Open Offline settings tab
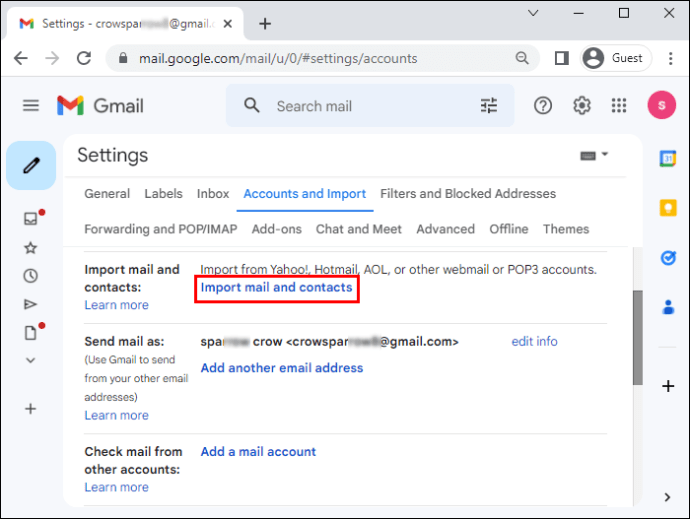Viewport: 690px width, 519px height. point(509,229)
